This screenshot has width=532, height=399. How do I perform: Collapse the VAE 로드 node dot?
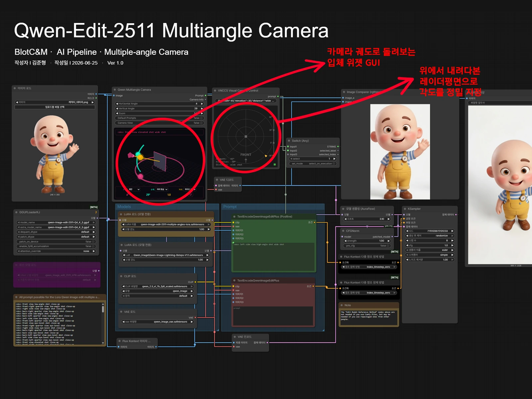pyautogui.click(x=121, y=312)
